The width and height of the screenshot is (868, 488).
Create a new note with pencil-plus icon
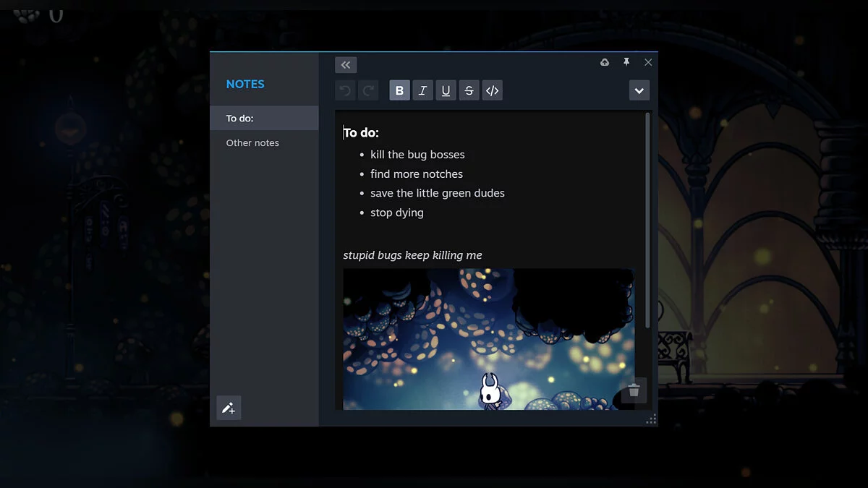(x=229, y=408)
